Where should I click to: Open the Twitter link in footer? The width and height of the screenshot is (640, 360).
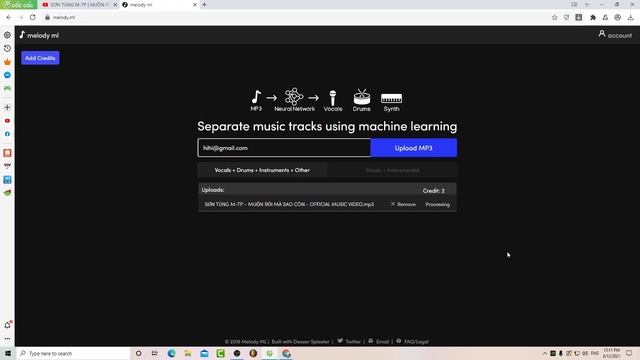coord(349,341)
